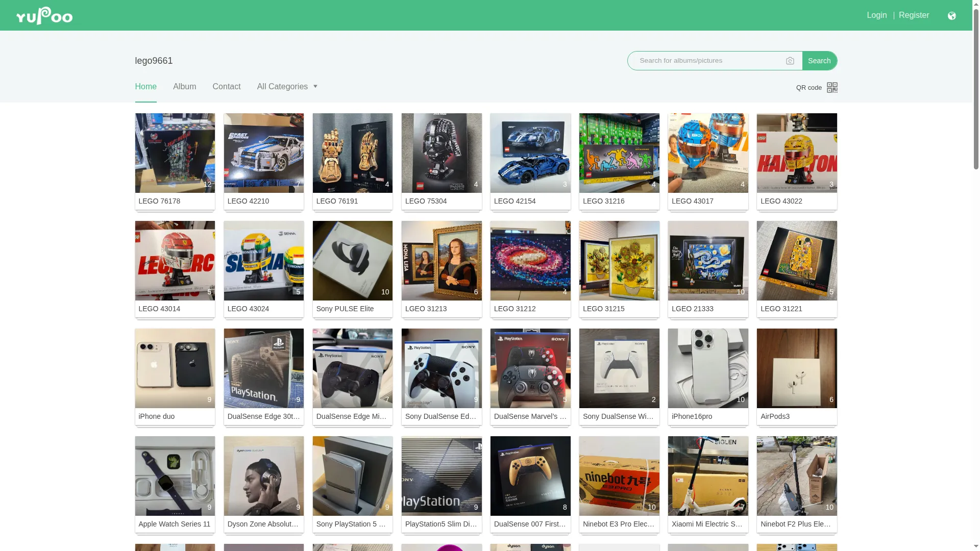Open the Sony DualSense Wireless album

click(619, 368)
